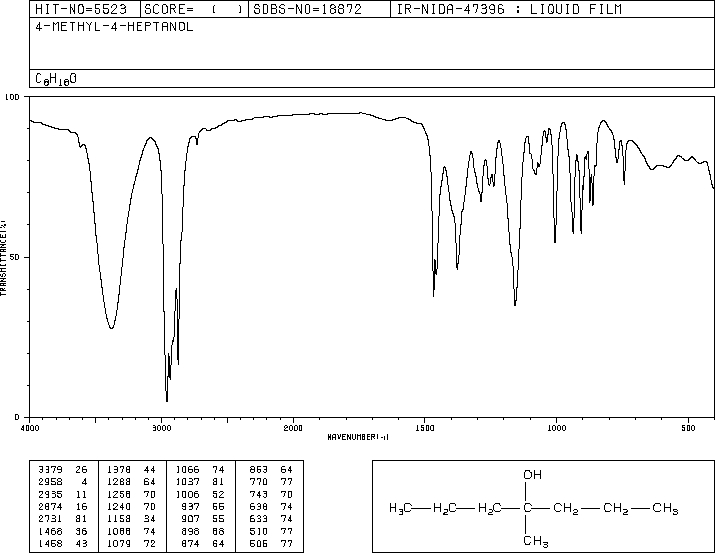Image resolution: width=715 pixels, height=553 pixels.
Task: Click the 907 peak table entry
Action: coord(203,519)
